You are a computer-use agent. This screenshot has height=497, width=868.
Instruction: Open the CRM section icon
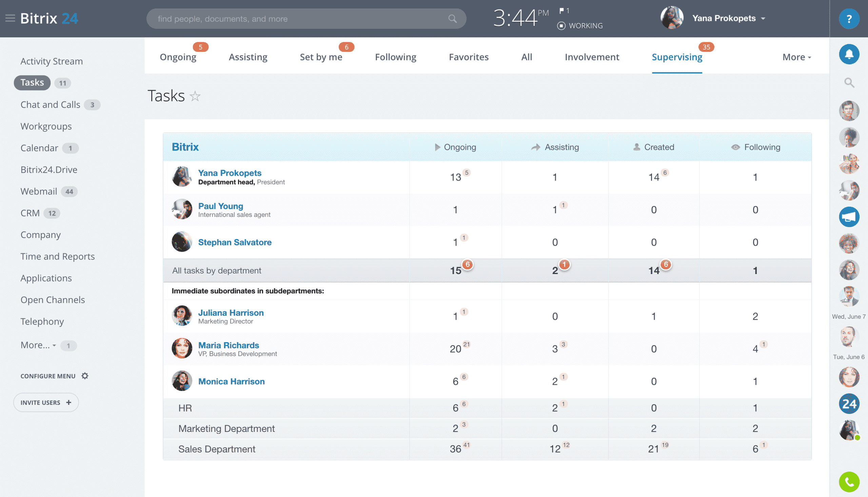(30, 213)
